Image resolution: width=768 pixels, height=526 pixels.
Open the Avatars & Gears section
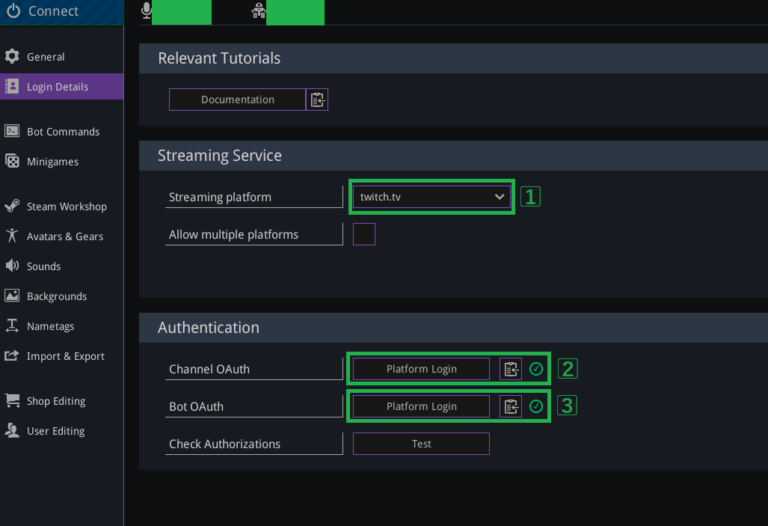(64, 237)
